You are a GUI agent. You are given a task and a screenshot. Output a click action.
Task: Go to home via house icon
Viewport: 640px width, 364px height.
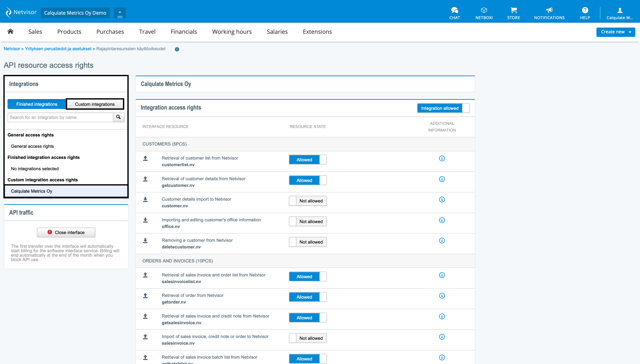[x=10, y=32]
